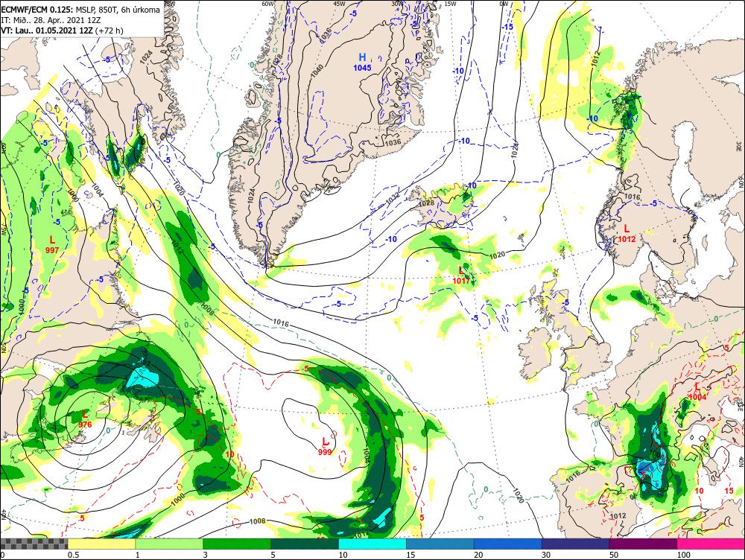Click the '1040' isobar label on Greenland
The image size is (745, 560).
pyautogui.click(x=317, y=71)
